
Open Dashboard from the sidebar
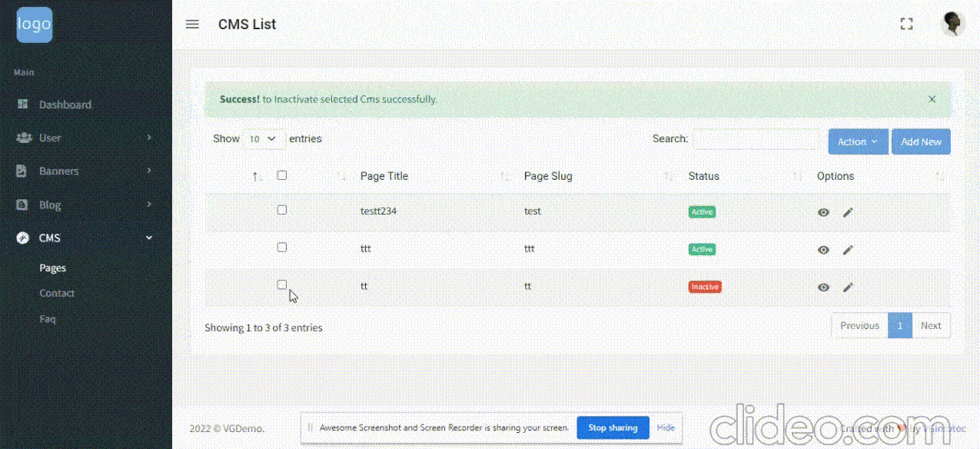point(65,105)
